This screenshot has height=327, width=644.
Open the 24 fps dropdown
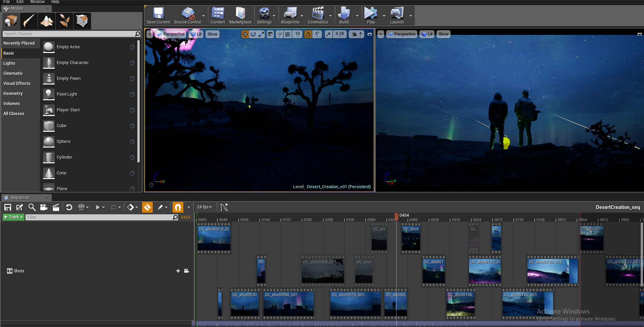[204, 207]
